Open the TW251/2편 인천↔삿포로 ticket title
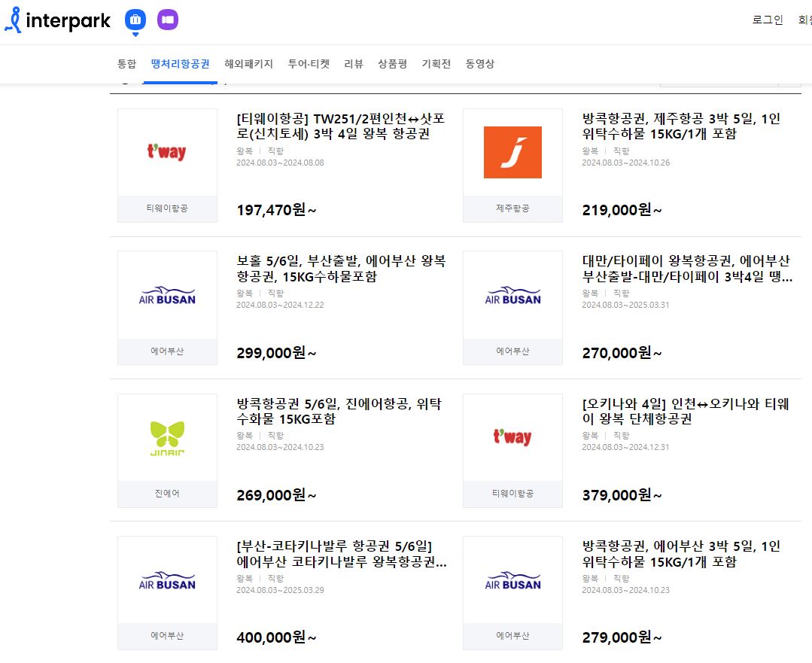Viewport: 812px width, 663px height. [x=341, y=126]
